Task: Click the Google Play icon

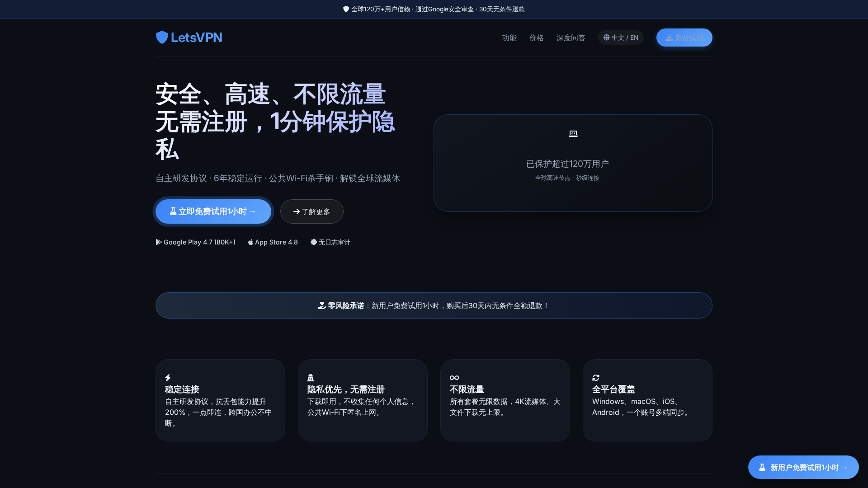Action: coord(159,242)
